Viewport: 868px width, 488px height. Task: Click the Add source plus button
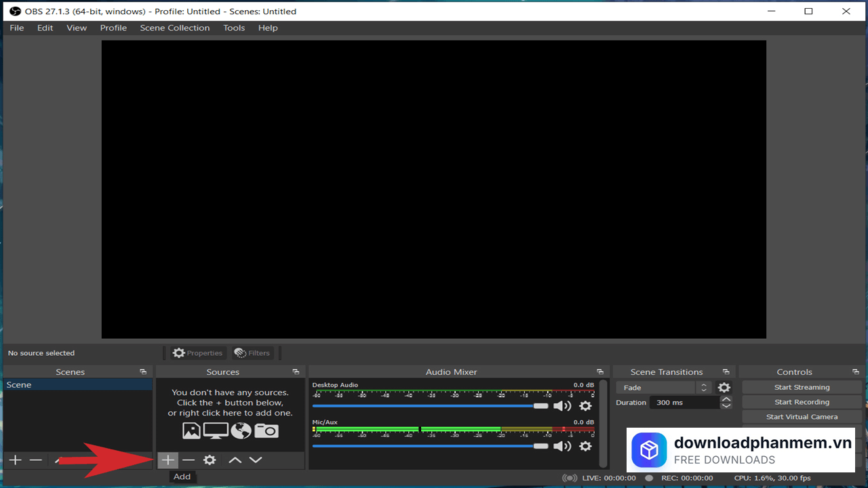click(167, 460)
